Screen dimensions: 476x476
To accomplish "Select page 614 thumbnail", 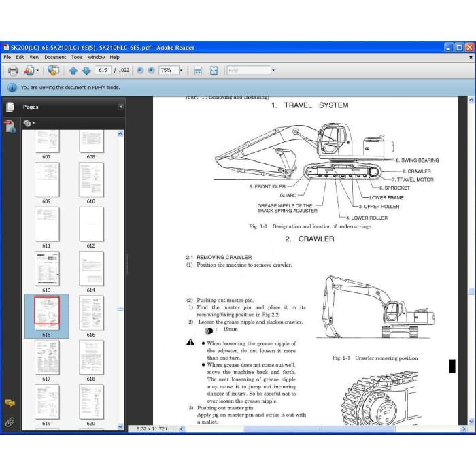I will click(91, 269).
